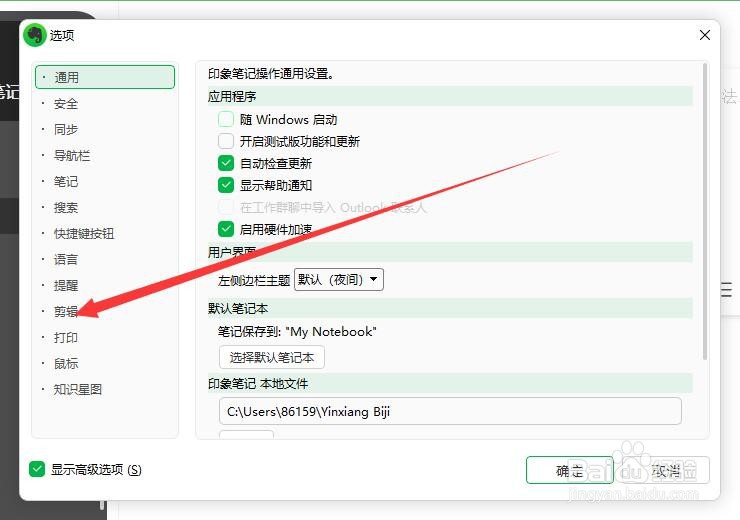Click the 取消 button
This screenshot has height=520, width=740.
pyautogui.click(x=666, y=470)
